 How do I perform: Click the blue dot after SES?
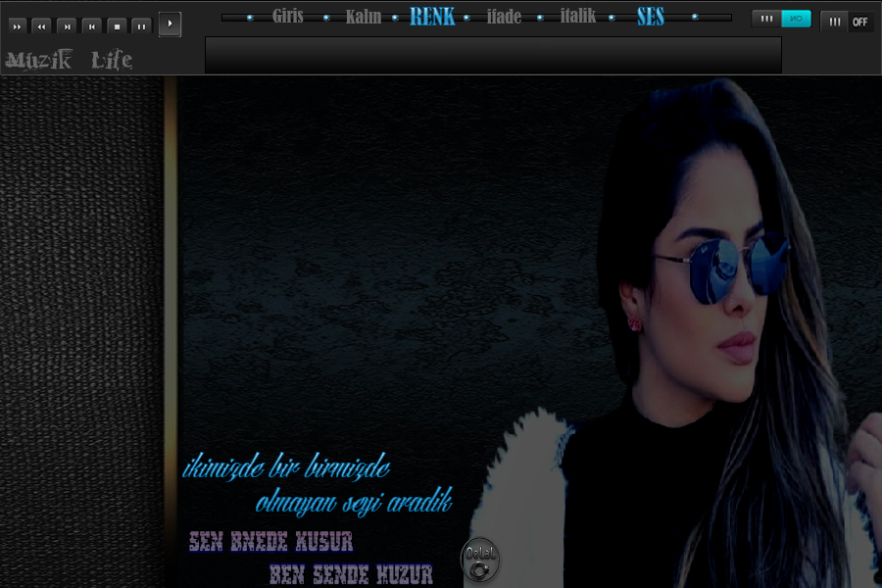(695, 17)
